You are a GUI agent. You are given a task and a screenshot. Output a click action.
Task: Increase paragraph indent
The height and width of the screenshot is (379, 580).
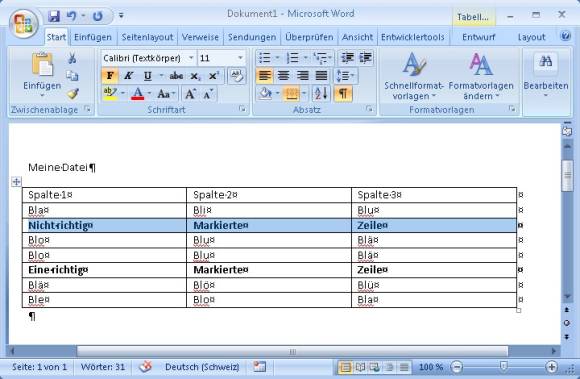click(365, 58)
